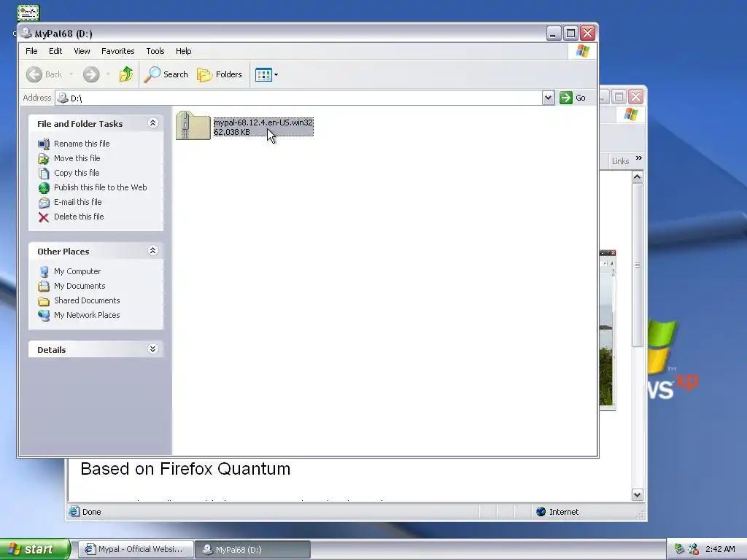Click the clock showing 2:42 AM
Screen dimensions: 747x560
tap(720, 549)
